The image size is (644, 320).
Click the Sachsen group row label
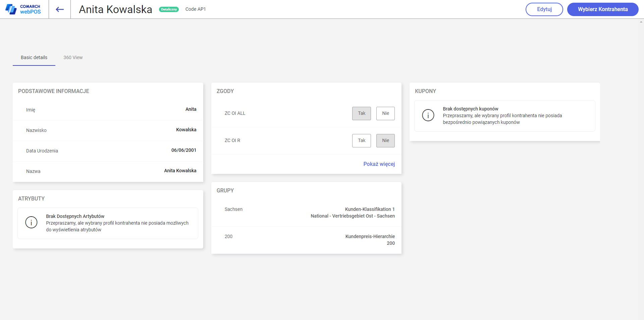tap(233, 209)
